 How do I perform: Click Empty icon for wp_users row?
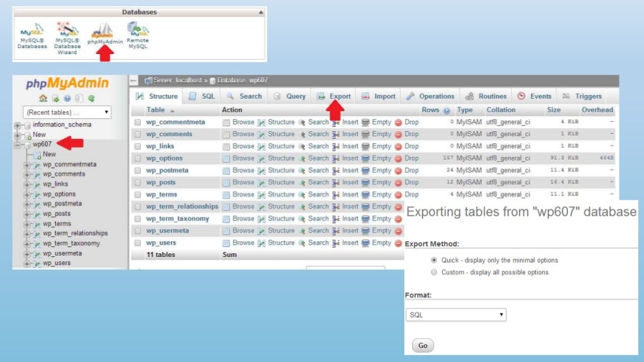pyautogui.click(x=365, y=243)
